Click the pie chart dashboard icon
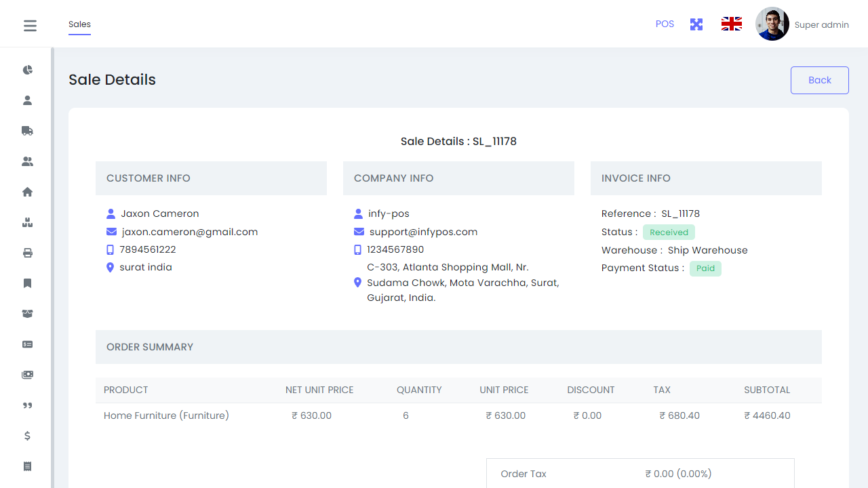868x488 pixels. [x=27, y=70]
